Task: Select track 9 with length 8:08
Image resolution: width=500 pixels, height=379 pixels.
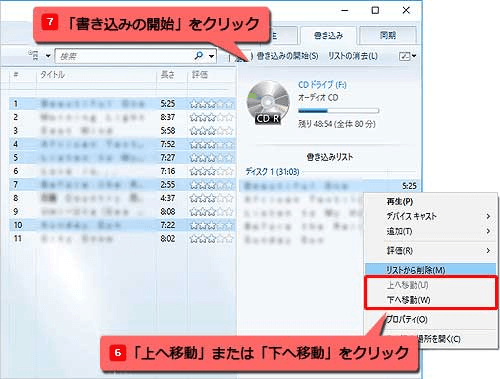Action: click(122, 212)
